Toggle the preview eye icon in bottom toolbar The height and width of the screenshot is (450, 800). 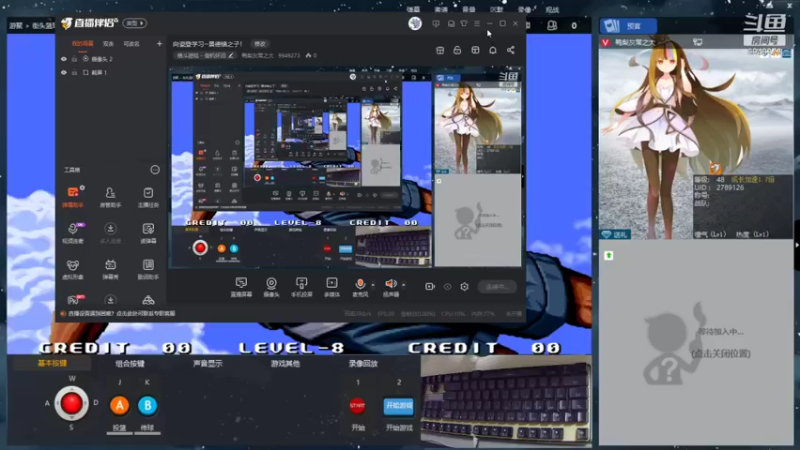click(447, 287)
